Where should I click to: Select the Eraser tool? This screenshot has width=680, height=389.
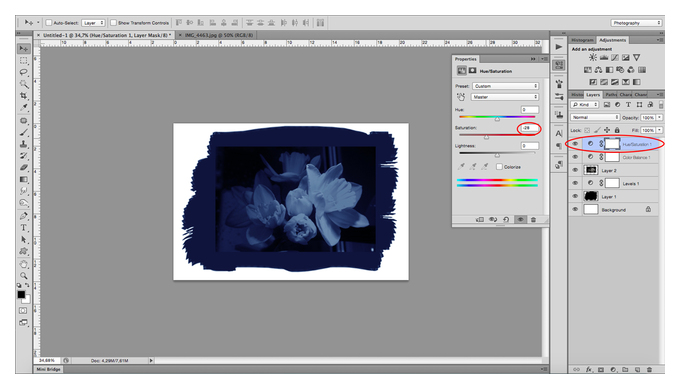[x=23, y=167]
